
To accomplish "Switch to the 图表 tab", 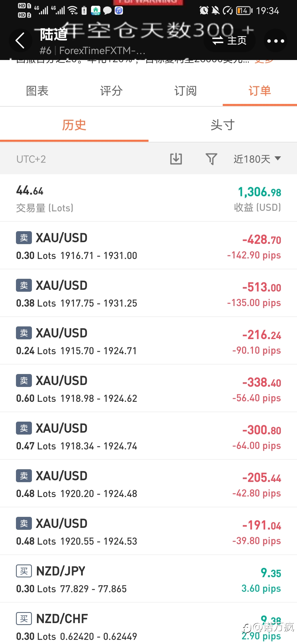I will 37,91.
